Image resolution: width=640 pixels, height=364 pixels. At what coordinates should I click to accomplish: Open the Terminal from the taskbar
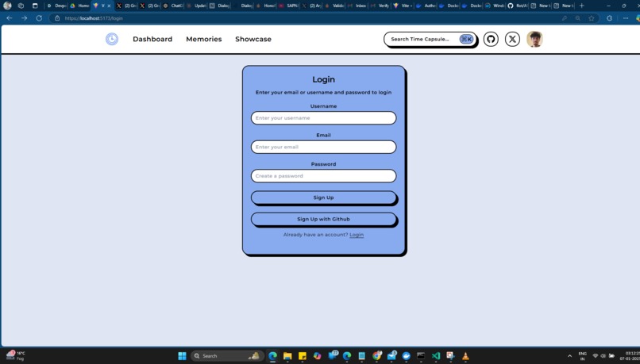click(421, 356)
